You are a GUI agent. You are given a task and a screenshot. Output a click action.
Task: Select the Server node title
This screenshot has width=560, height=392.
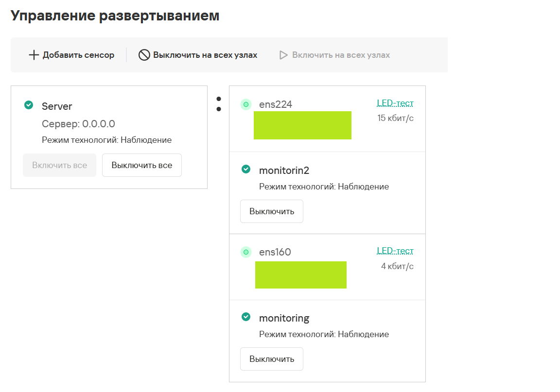click(x=57, y=106)
